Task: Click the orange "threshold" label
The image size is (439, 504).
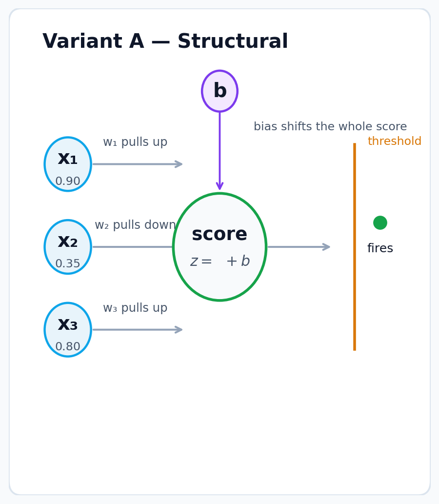Action: [394, 141]
